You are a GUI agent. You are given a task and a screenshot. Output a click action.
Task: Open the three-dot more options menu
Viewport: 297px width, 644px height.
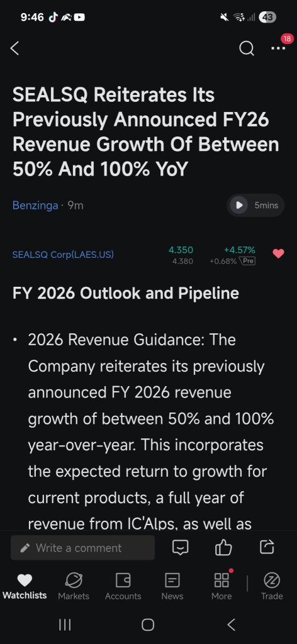(278, 48)
